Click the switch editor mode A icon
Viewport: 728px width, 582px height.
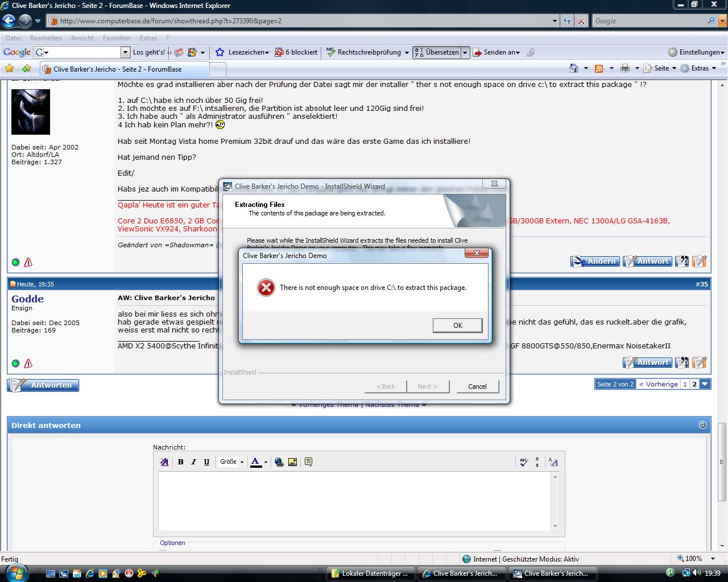pos(553,462)
